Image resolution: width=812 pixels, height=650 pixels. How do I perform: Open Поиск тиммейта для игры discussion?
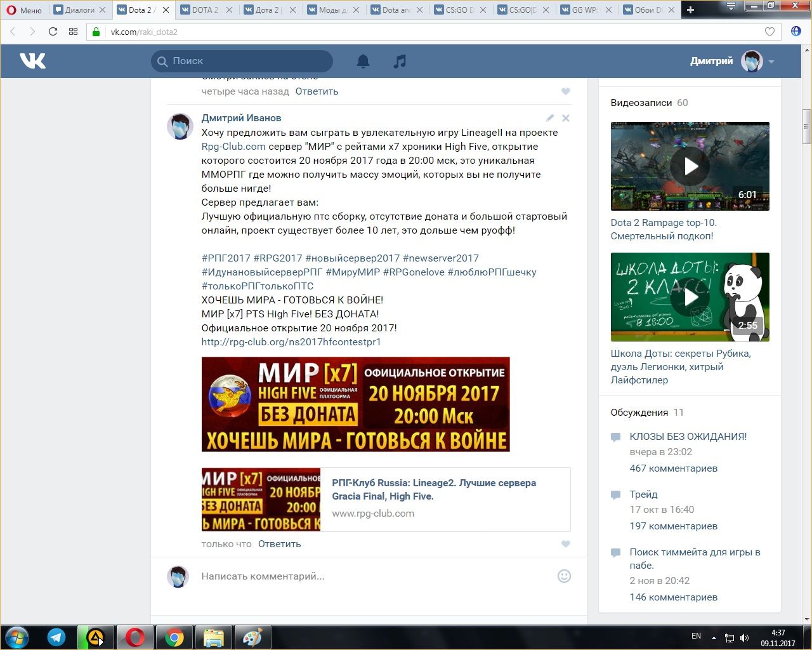[x=695, y=559]
